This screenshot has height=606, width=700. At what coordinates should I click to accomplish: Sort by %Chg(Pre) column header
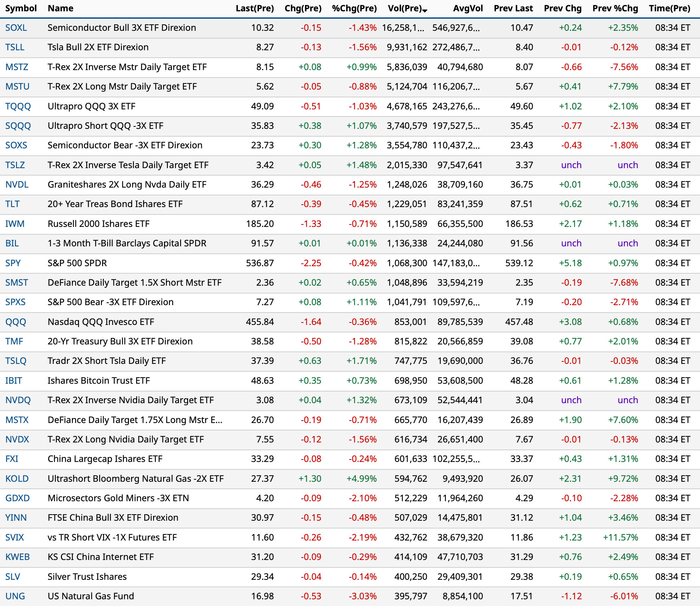click(354, 8)
